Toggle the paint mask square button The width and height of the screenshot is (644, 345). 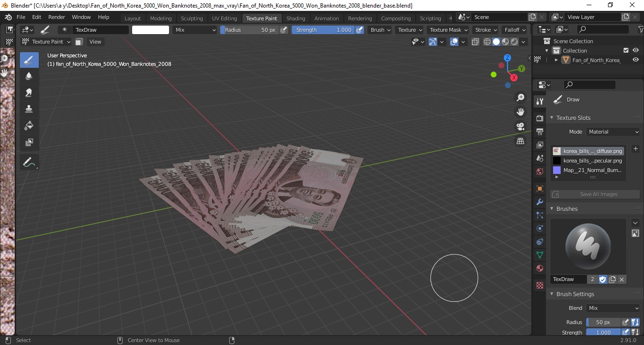pyautogui.click(x=79, y=42)
